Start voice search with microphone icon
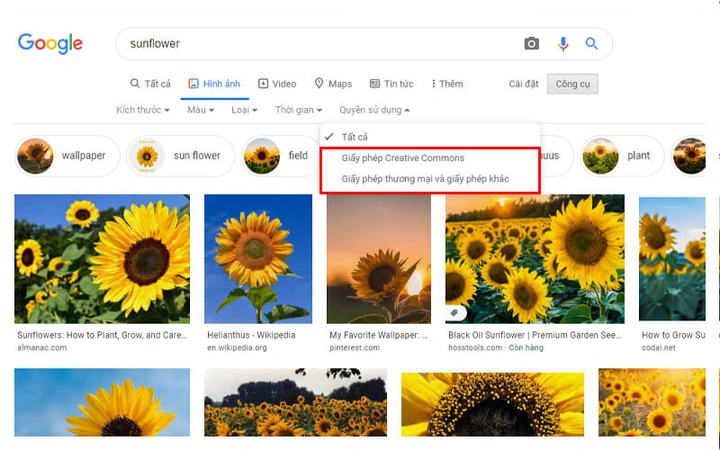720x450 pixels. (x=563, y=44)
